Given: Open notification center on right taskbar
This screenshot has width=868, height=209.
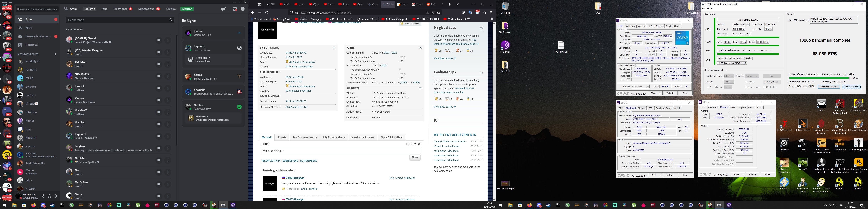Looking at the screenshot, I should tap(862, 205).
